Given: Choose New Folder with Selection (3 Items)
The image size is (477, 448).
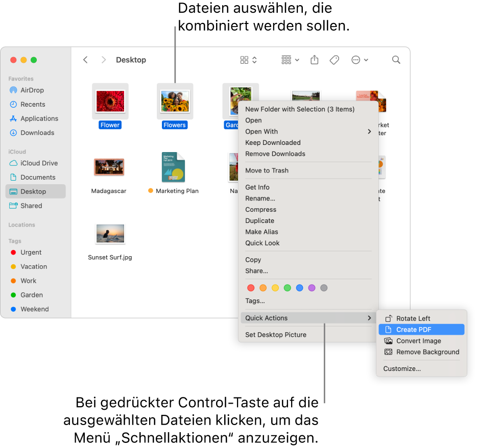Looking at the screenshot, I should coord(308,109).
